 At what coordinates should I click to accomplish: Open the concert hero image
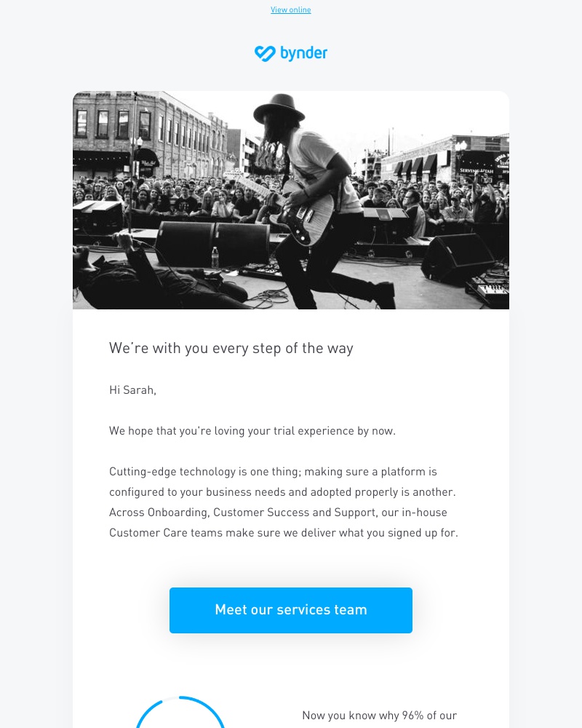[291, 200]
